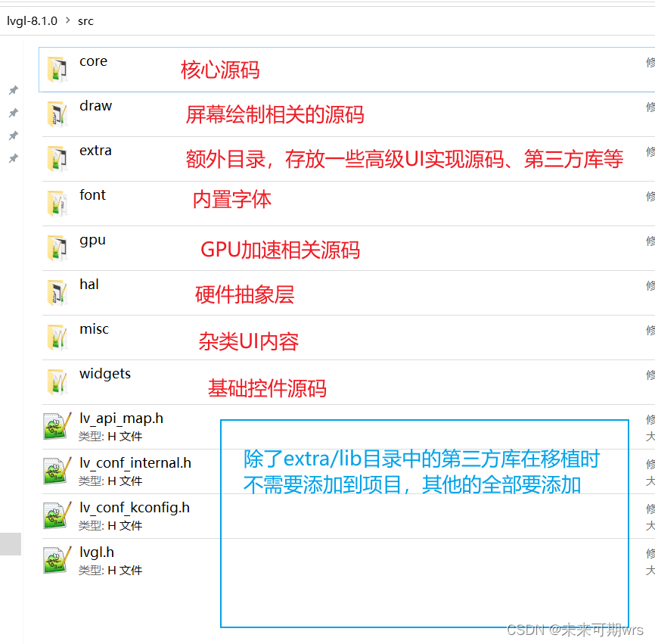Viewport: 655px width, 644px height.
Task: Expand breadcrumb chevron after lvgl-8.1.0
Action: click(67, 20)
